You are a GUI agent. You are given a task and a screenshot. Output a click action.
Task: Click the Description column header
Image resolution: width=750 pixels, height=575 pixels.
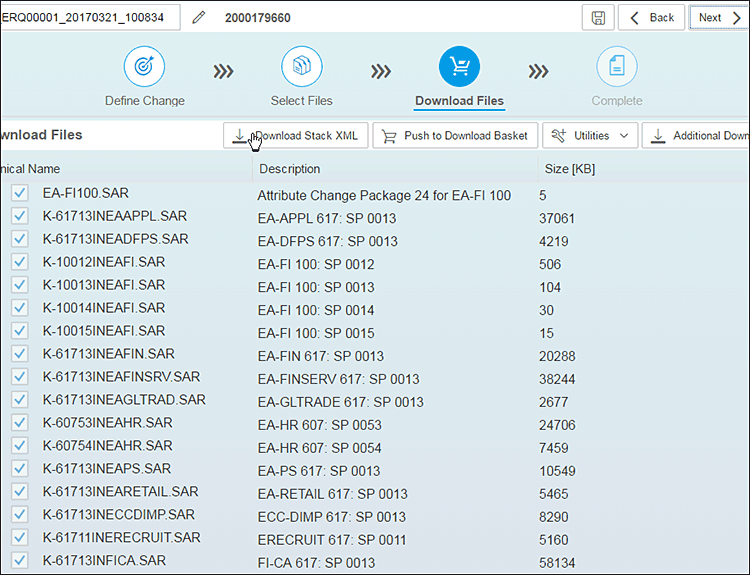tap(289, 169)
